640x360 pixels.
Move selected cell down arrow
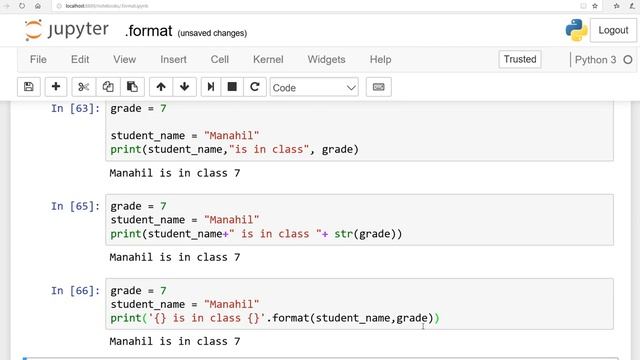[x=184, y=87]
